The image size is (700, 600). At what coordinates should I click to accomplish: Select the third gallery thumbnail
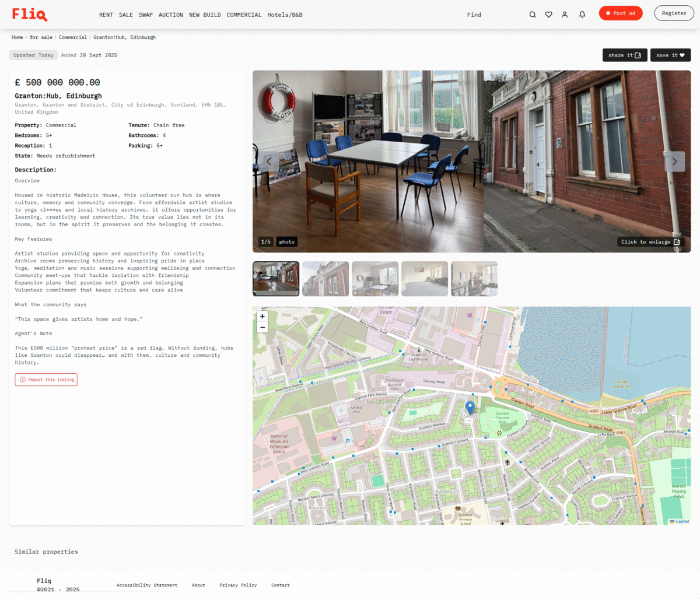(x=374, y=279)
